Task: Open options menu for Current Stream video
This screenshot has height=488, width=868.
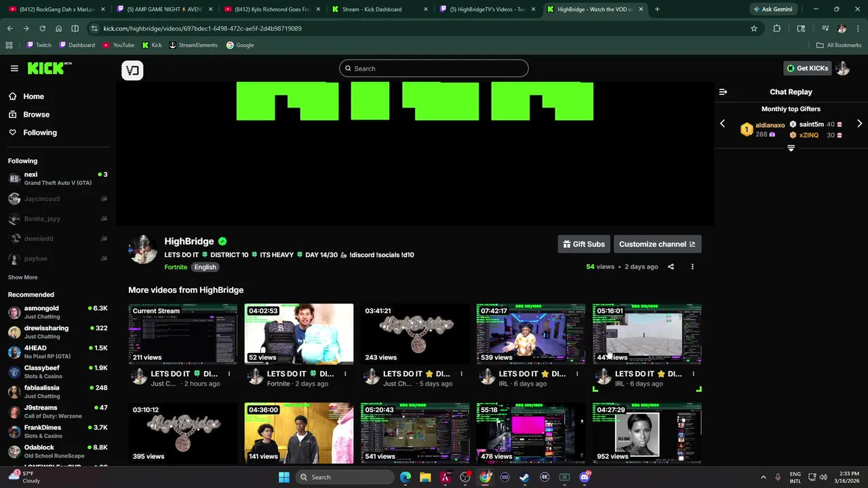Action: tap(229, 373)
